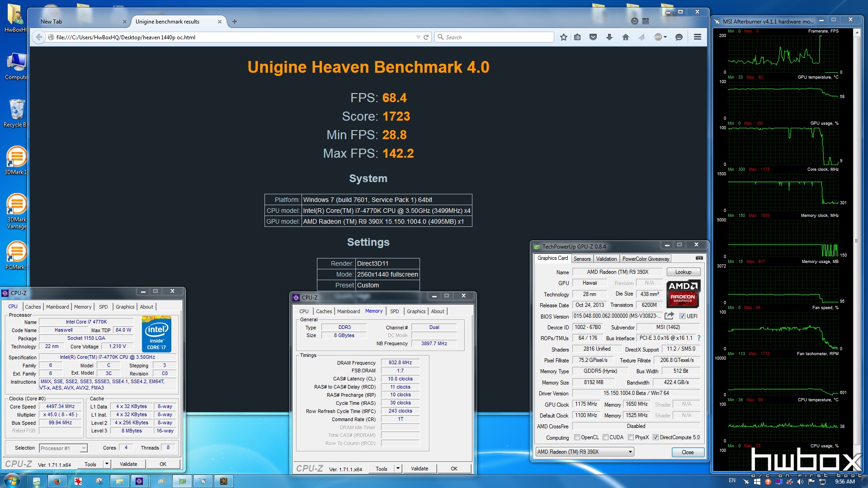Click the EN language indicator in taskbar
The width and height of the screenshot is (868, 488).
(732, 480)
